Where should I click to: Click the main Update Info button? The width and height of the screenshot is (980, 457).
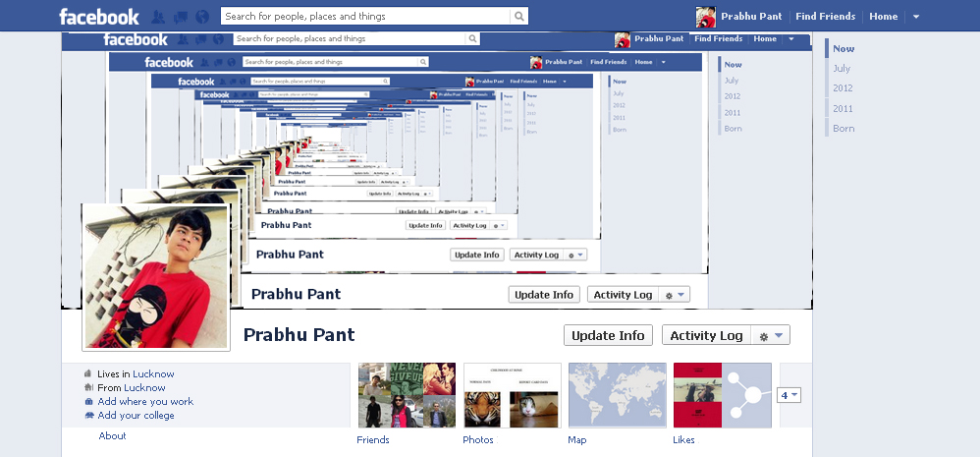tap(608, 336)
